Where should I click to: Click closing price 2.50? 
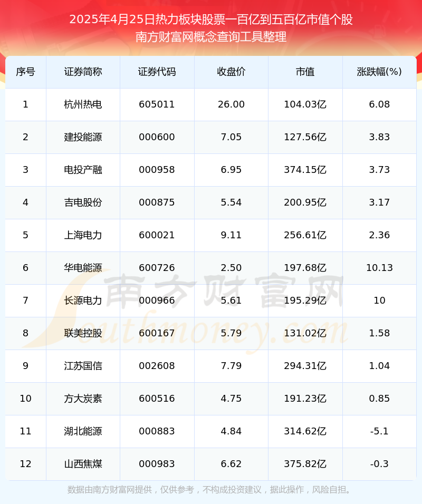point(231,268)
